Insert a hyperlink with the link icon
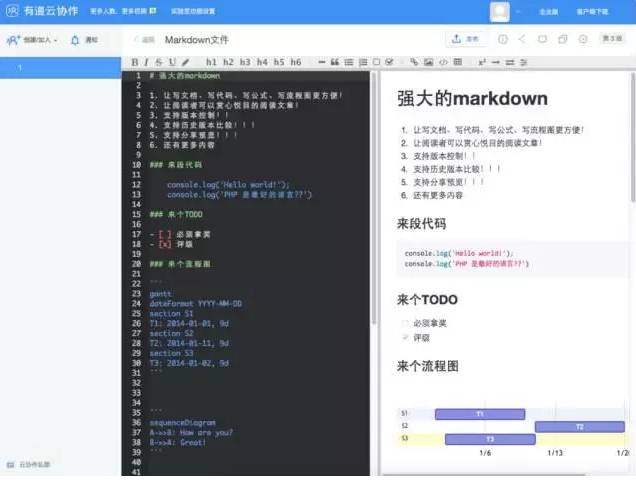 (x=414, y=62)
